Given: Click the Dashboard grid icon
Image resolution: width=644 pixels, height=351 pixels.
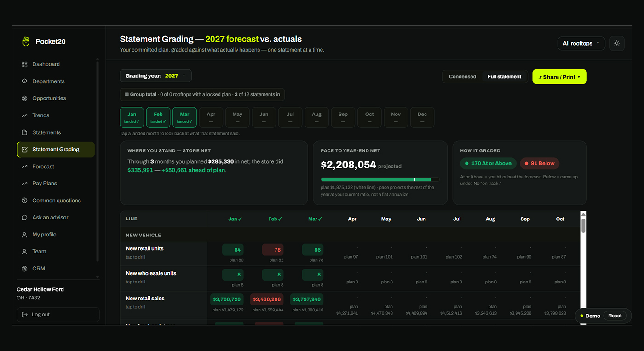Looking at the screenshot, I should point(24,64).
